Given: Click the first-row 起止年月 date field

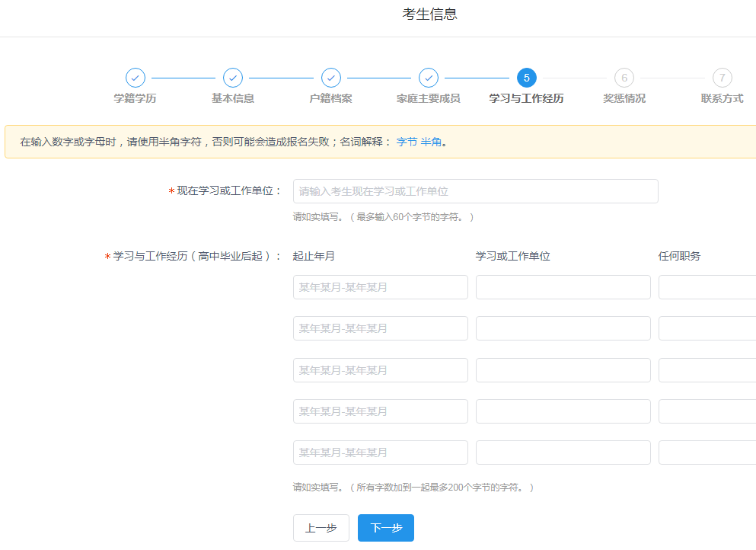Looking at the screenshot, I should pyautogui.click(x=381, y=287).
